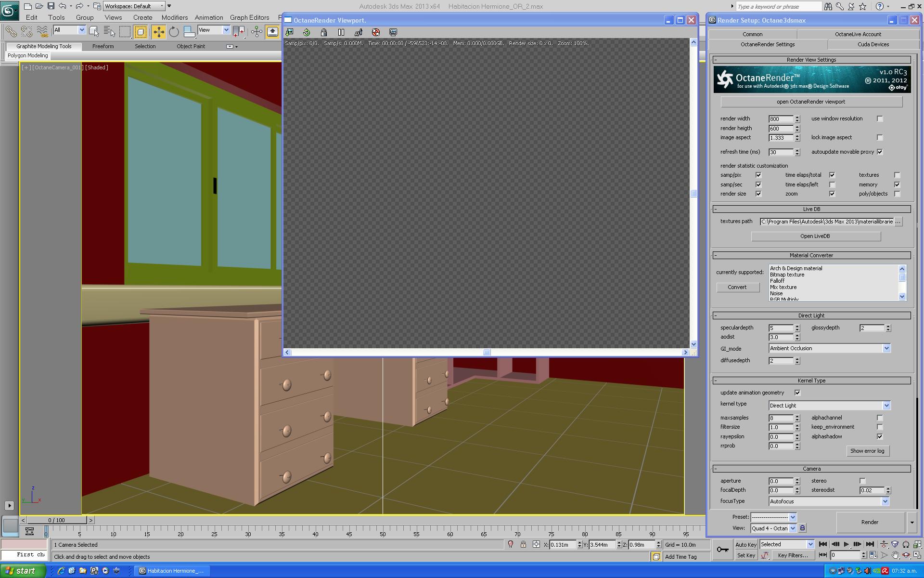
Task: Click the render width input field
Action: click(x=780, y=119)
